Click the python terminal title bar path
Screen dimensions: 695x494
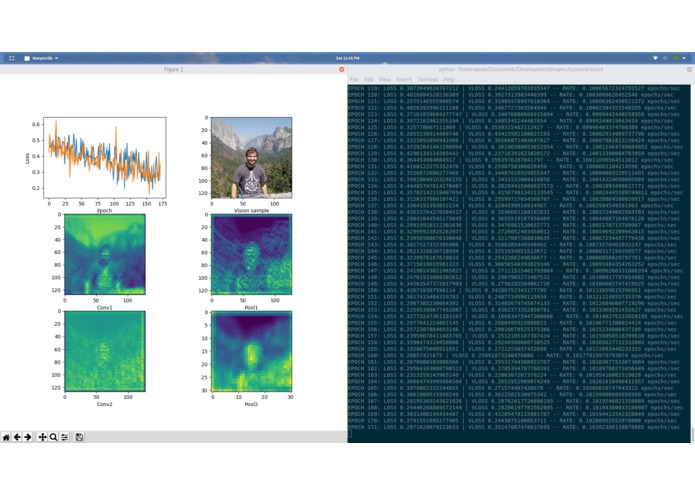[x=521, y=69]
